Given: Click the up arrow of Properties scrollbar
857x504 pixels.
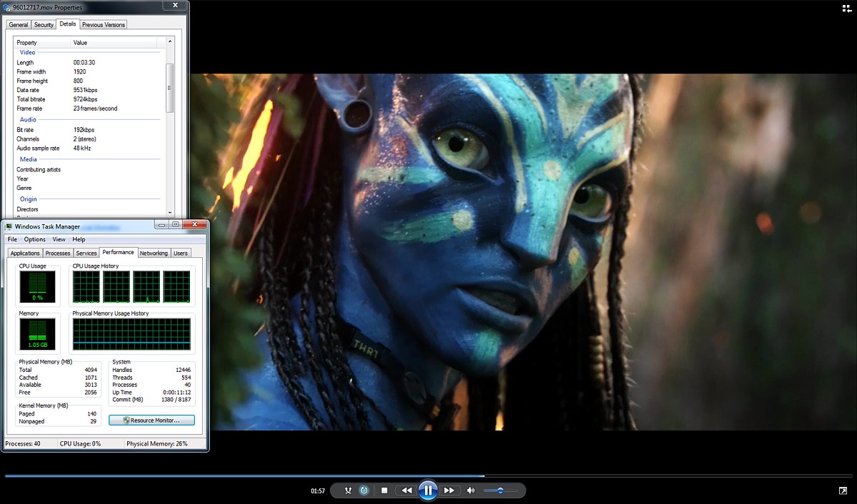Looking at the screenshot, I should 170,42.
